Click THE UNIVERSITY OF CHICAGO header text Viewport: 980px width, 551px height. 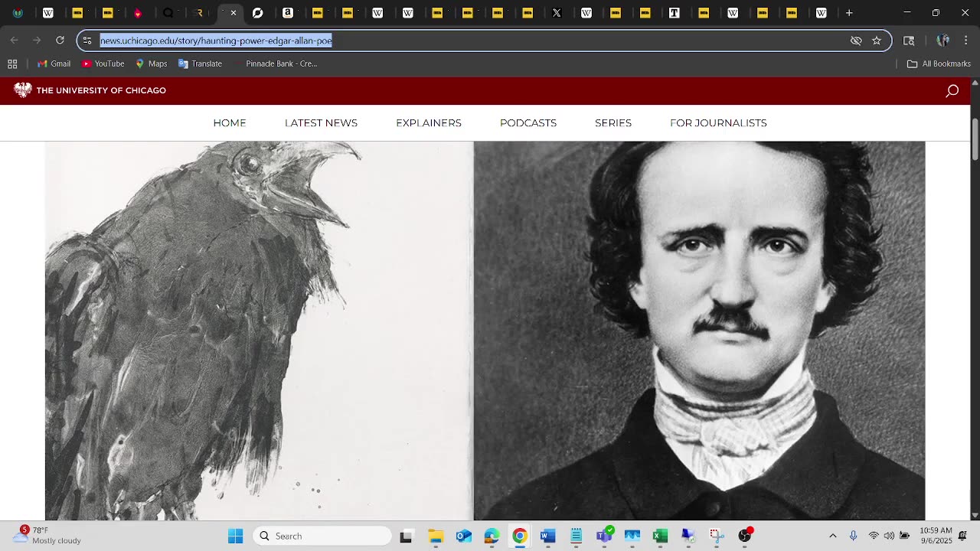pos(101,90)
